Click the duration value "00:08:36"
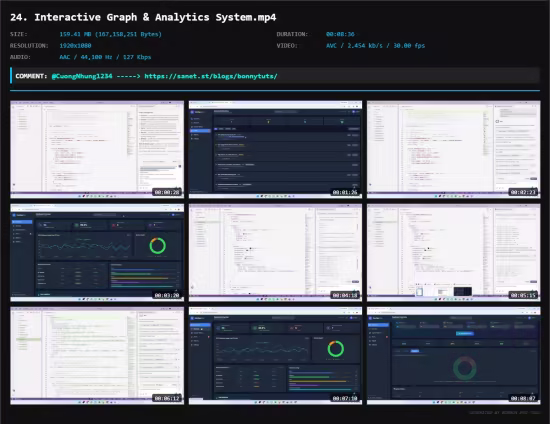This screenshot has height=424, width=550. (340, 34)
